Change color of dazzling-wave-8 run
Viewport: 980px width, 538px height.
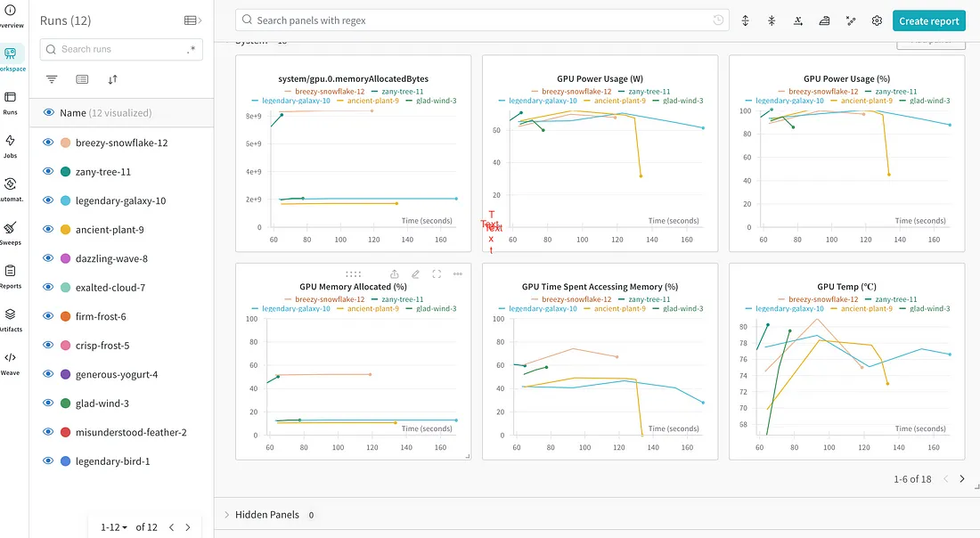pos(65,258)
